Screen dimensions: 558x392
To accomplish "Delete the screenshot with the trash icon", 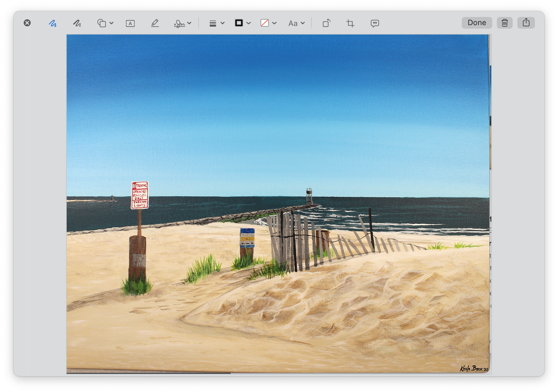I will click(x=505, y=23).
